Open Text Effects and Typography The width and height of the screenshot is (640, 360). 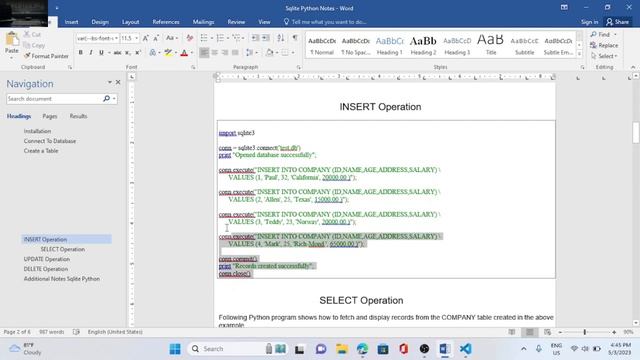(153, 53)
